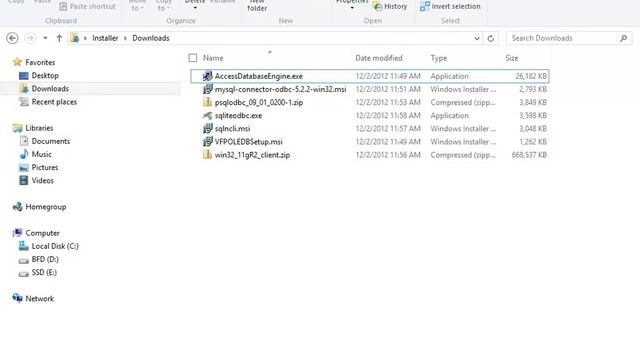Image resolution: width=640 pixels, height=360 pixels.
Task: Toggle the select-all checkbox in header
Action: [193, 58]
